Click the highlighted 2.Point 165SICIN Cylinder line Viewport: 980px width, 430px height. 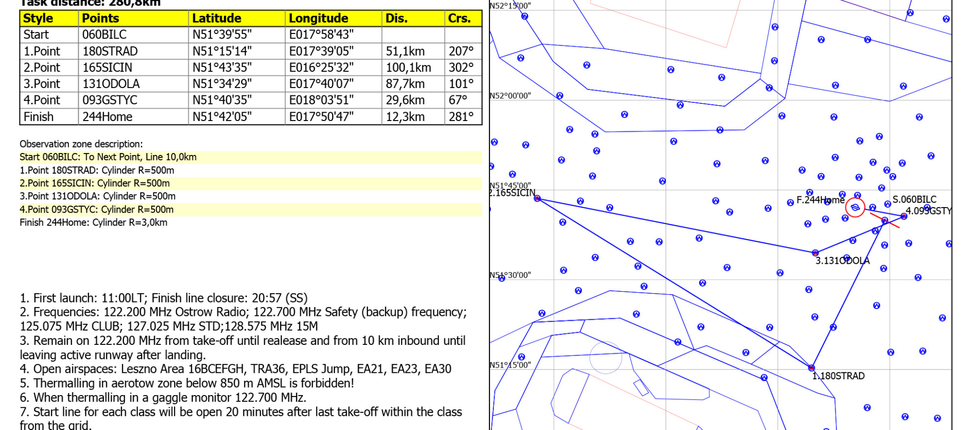(x=95, y=183)
